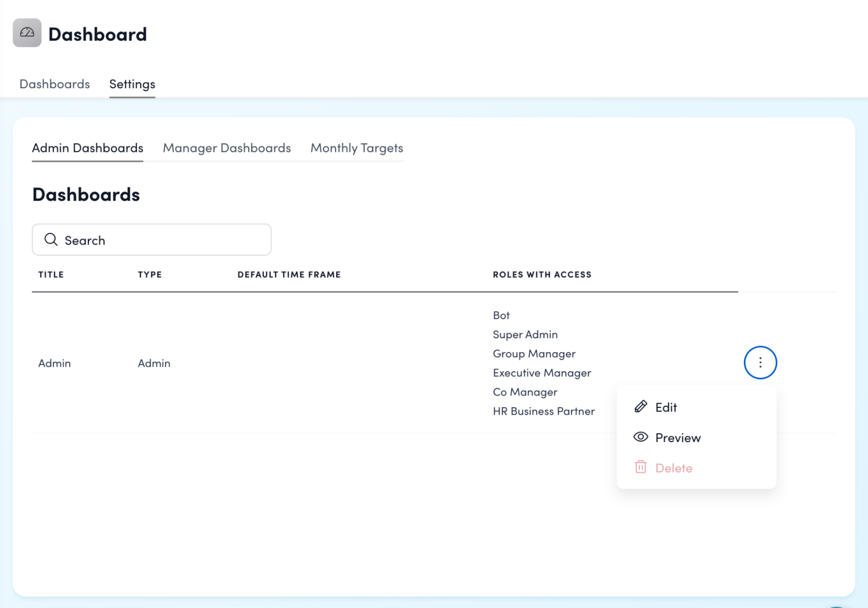Click the HR Business Partner role entry

click(544, 411)
